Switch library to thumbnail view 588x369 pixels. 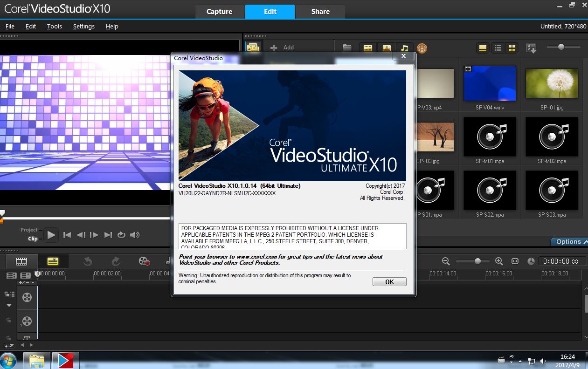(x=512, y=48)
